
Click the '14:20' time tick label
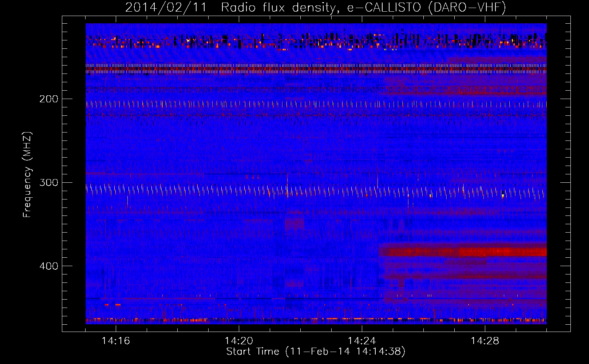coord(239,341)
